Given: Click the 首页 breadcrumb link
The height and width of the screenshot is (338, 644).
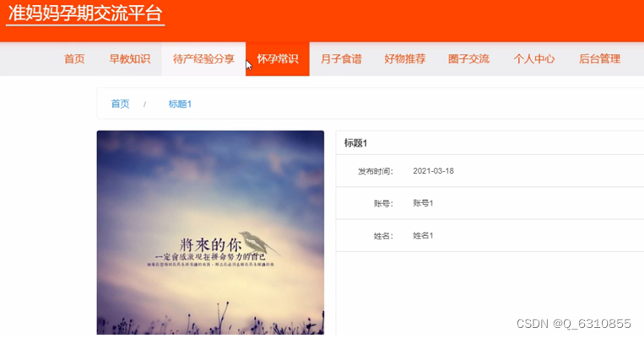Looking at the screenshot, I should [x=121, y=104].
